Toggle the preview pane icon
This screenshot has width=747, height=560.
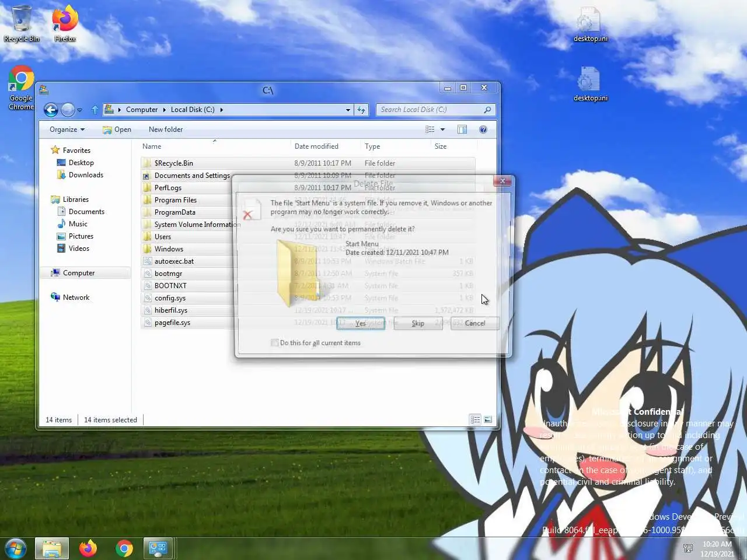pyautogui.click(x=462, y=129)
